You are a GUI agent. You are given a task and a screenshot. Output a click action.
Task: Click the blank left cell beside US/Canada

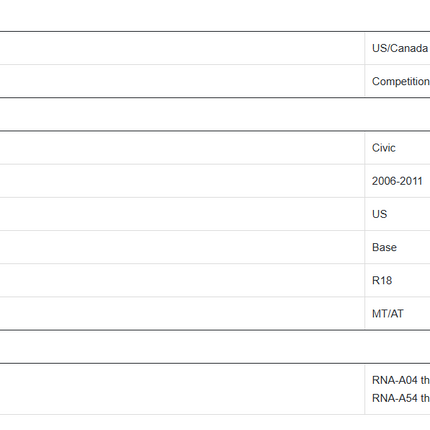[182, 48]
